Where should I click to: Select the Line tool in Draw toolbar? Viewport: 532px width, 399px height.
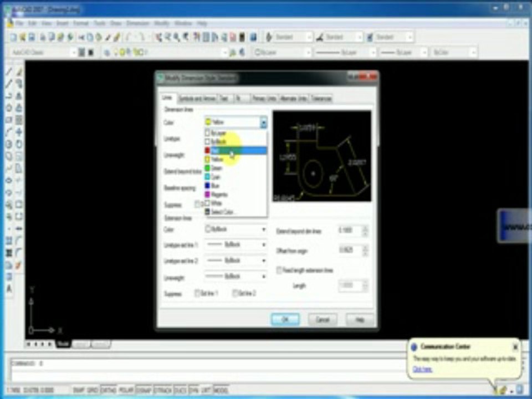pos(9,71)
